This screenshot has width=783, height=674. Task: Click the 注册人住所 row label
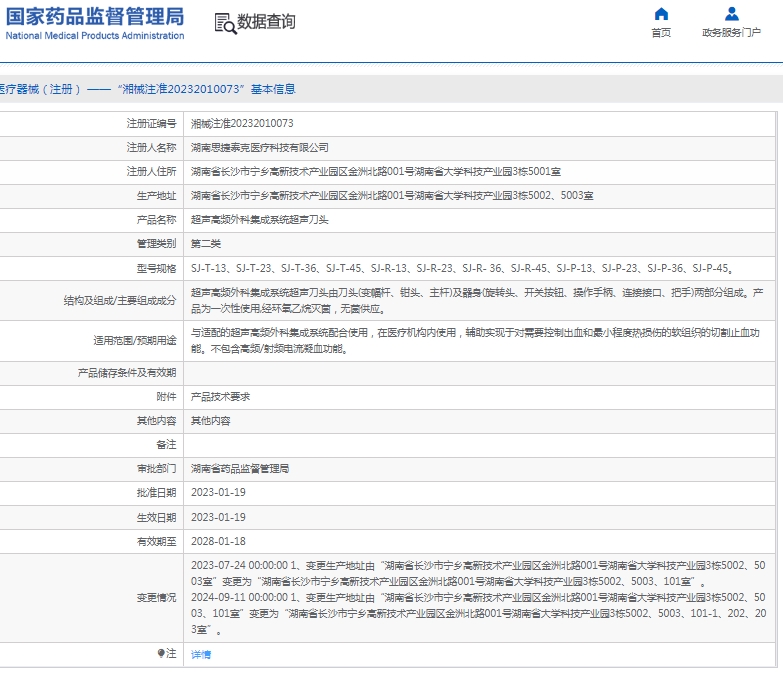click(x=151, y=172)
